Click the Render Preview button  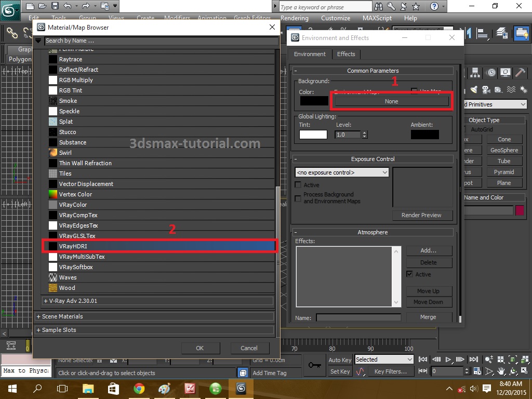421,215
